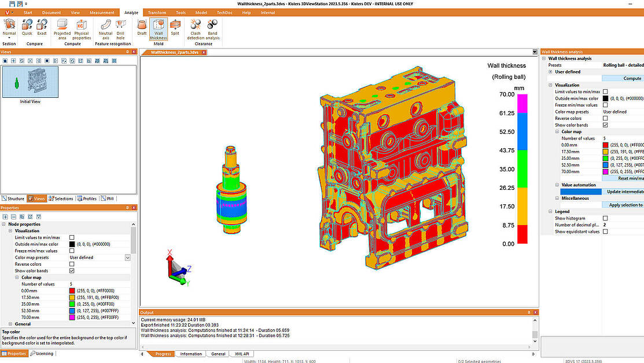The width and height of the screenshot is (644, 363).
Task: Uncheck Show color bands in Properties
Action: [x=72, y=271]
